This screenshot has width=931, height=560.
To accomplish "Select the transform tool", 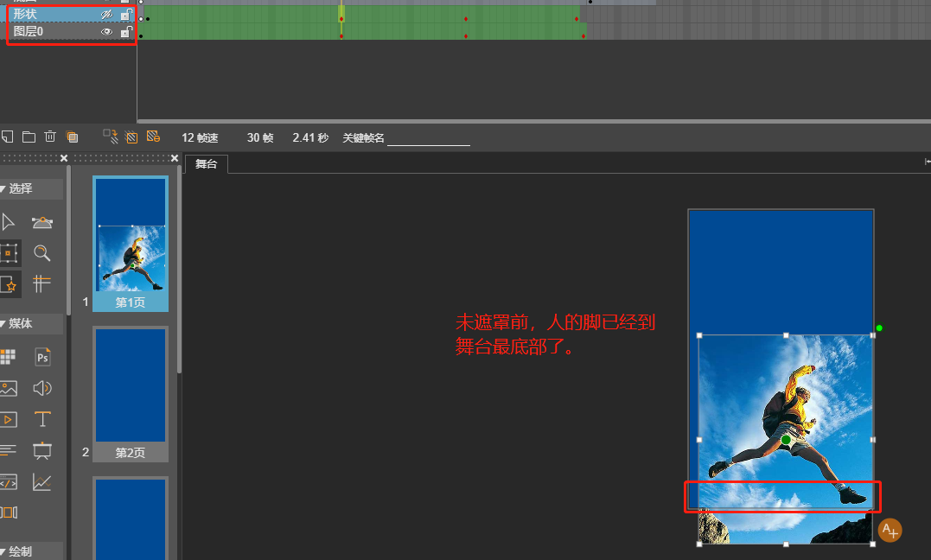I will point(9,253).
